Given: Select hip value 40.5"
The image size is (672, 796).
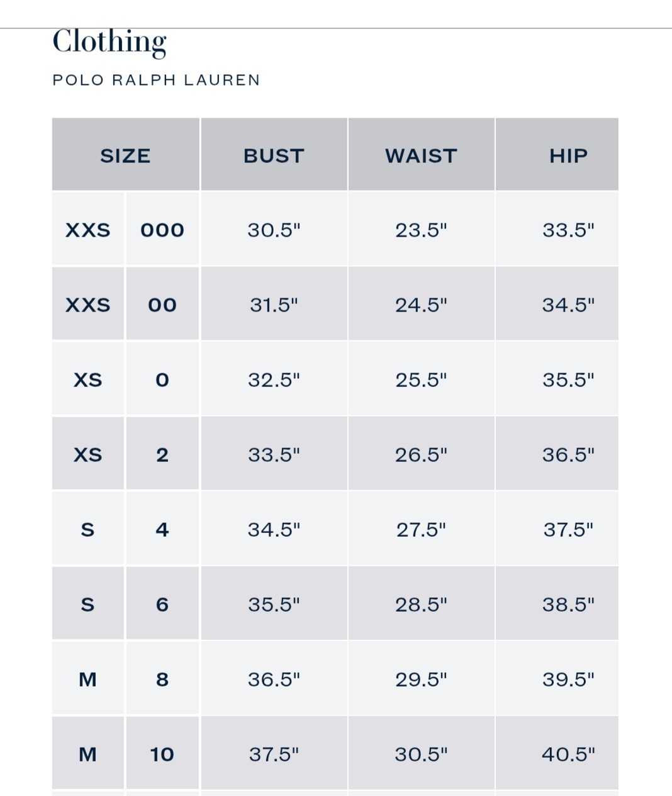Looking at the screenshot, I should tap(568, 754).
